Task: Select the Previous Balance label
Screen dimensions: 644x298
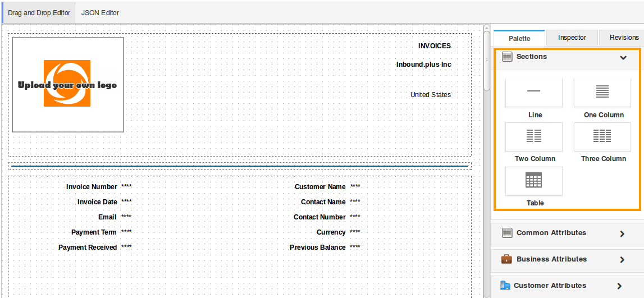Action: tap(317, 247)
